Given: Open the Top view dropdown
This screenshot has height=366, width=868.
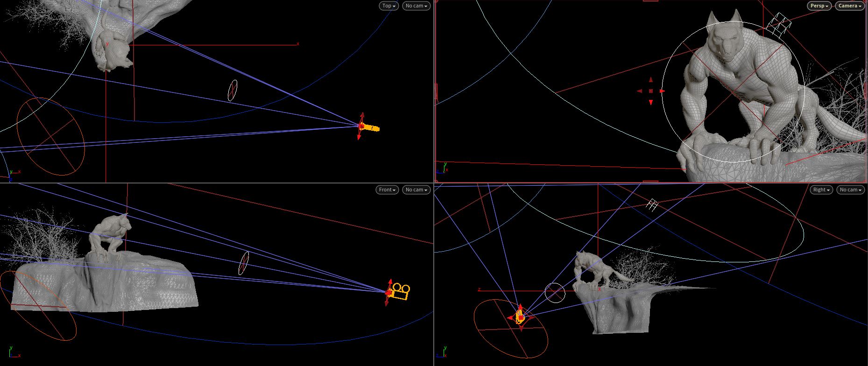Looking at the screenshot, I should coord(388,6).
